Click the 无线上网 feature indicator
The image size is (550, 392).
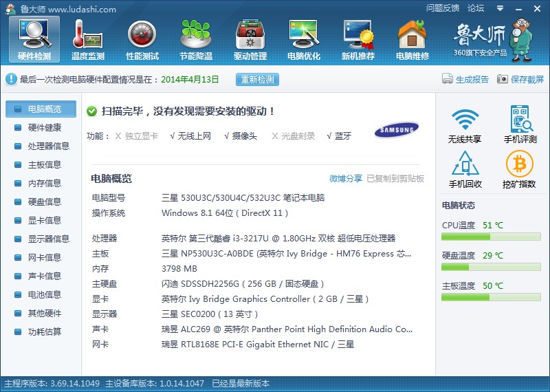190,135
